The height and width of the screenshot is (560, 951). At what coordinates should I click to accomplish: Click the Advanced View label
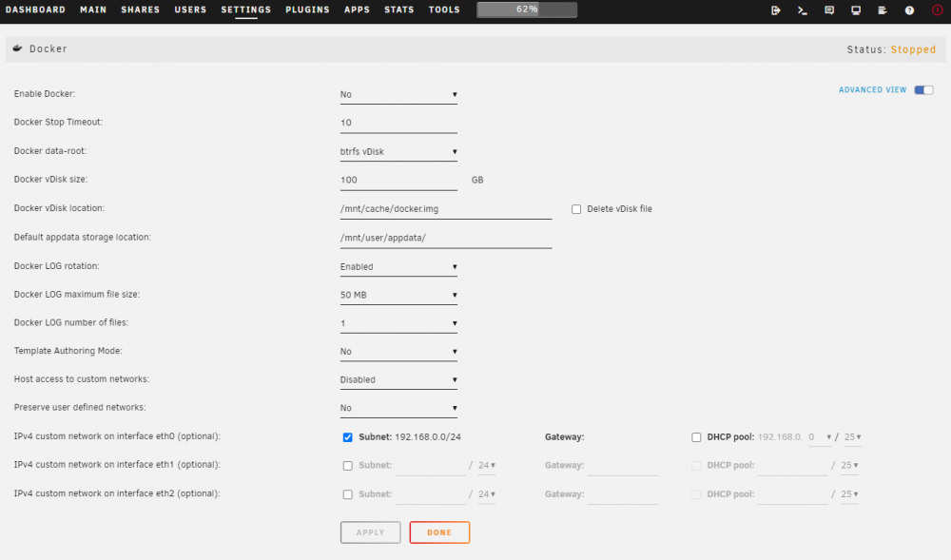(872, 89)
